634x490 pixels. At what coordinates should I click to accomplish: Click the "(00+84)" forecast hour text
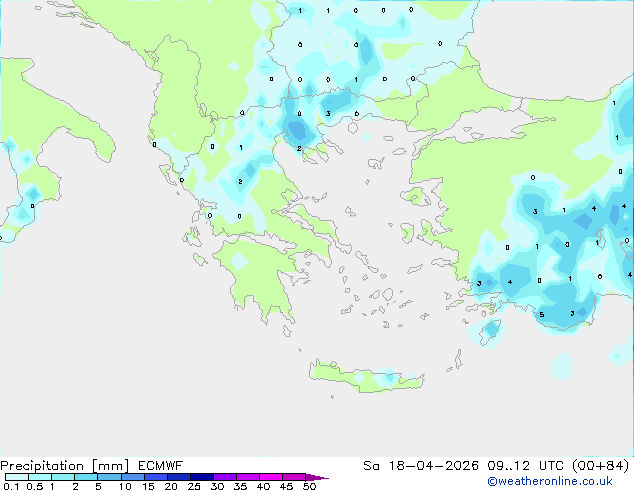point(601,466)
